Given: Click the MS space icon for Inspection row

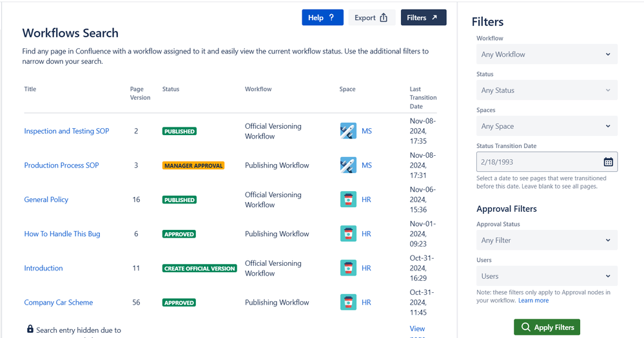Looking at the screenshot, I should pos(348,131).
